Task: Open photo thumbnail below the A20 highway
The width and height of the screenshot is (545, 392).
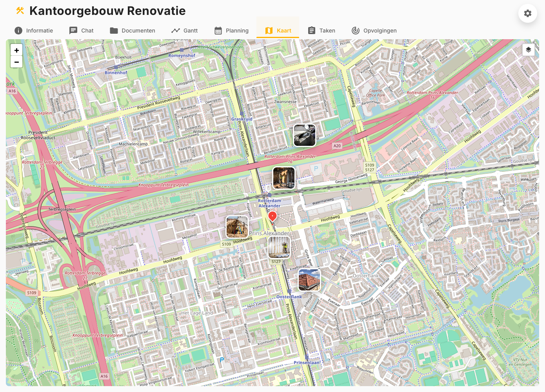Action: [x=284, y=178]
